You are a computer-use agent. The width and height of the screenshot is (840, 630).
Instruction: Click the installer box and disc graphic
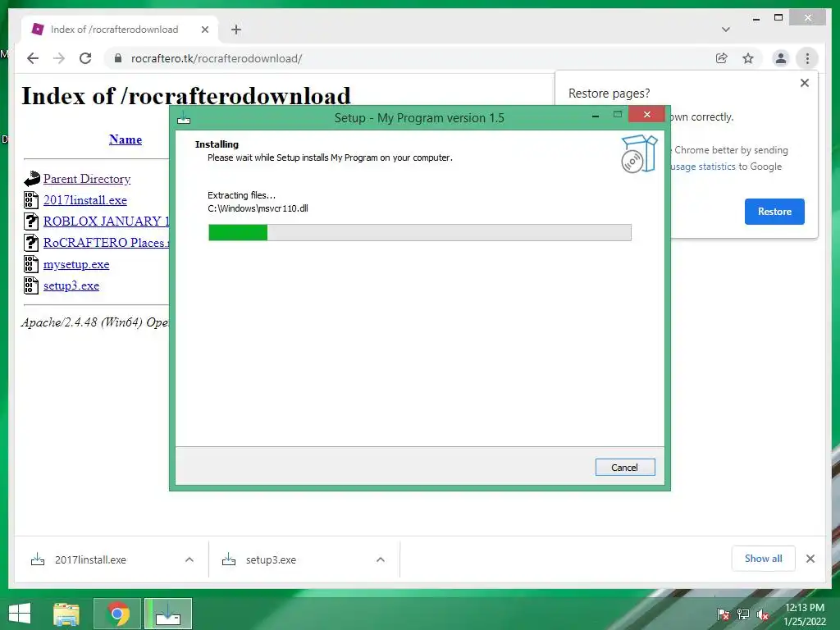pos(639,153)
